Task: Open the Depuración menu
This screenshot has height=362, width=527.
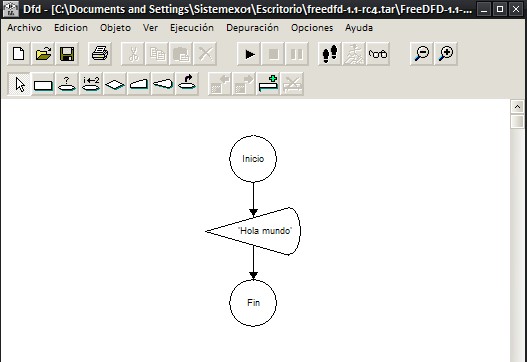Action: click(252, 28)
